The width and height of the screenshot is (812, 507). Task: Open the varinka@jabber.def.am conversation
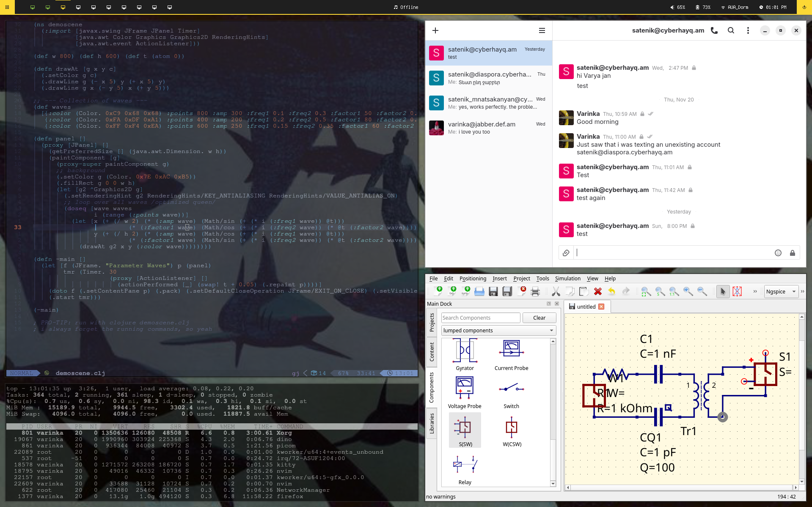[x=489, y=128]
